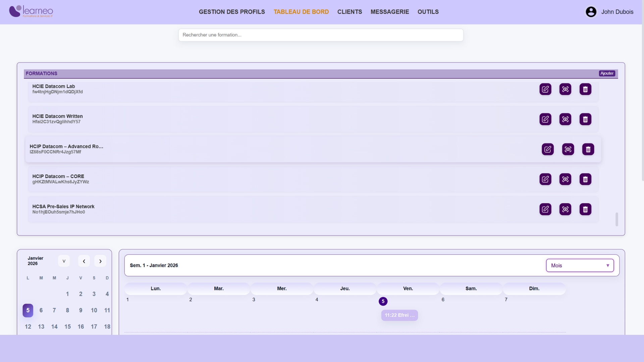The width and height of the screenshot is (644, 362).
Task: Open the Mois view dropdown
Action: point(580,265)
